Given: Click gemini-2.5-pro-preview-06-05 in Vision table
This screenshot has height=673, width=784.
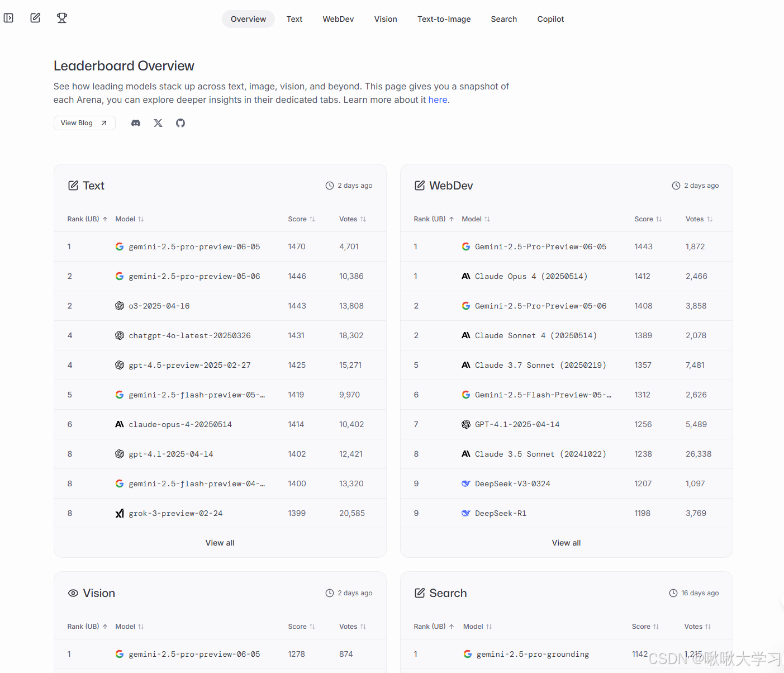Looking at the screenshot, I should point(194,654).
